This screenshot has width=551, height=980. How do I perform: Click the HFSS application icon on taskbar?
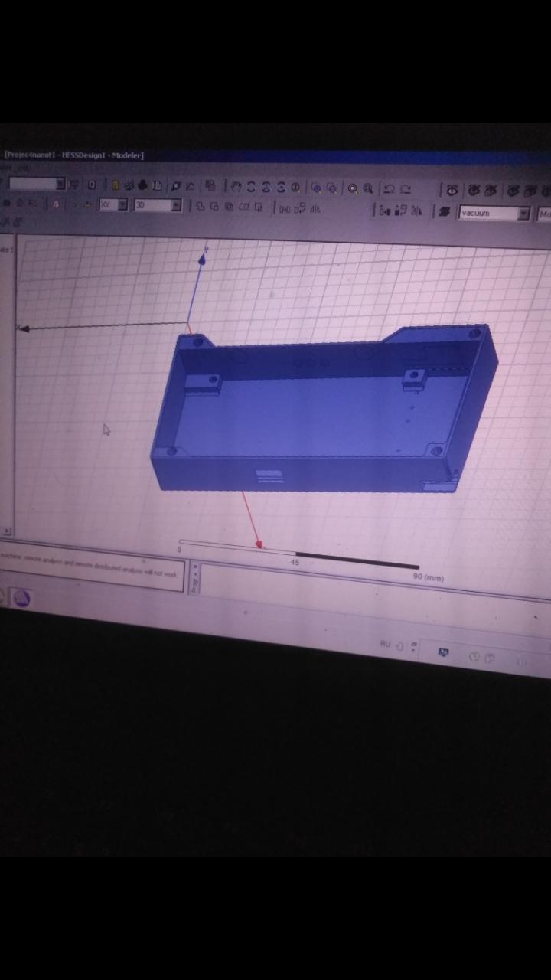21,599
